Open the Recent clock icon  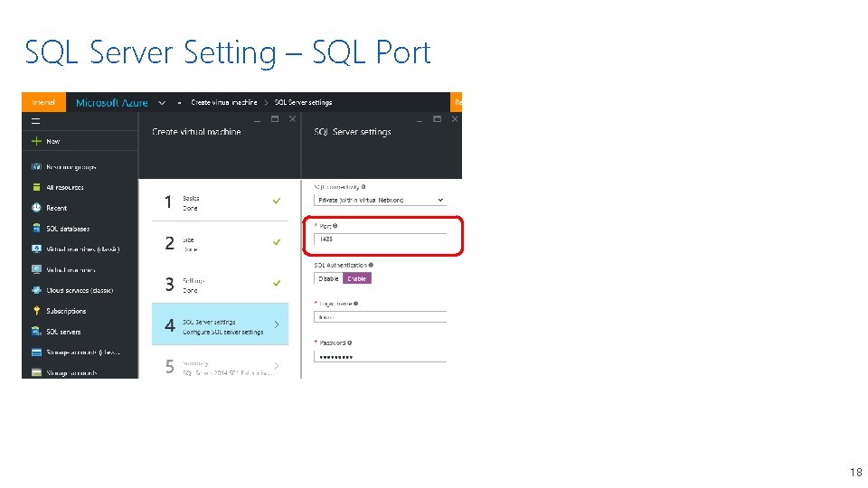36,208
